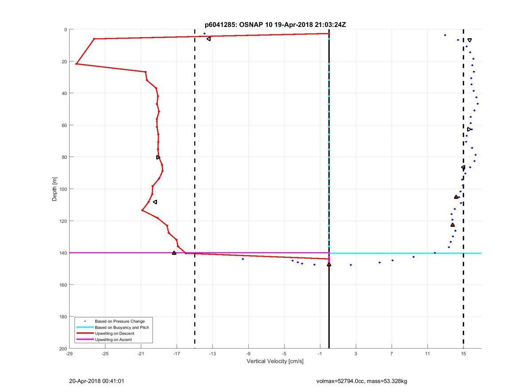Screen dimensions: 532x392
Task: Click the left-pointing triangle marker near 6 m depth
Action: (x=208, y=39)
